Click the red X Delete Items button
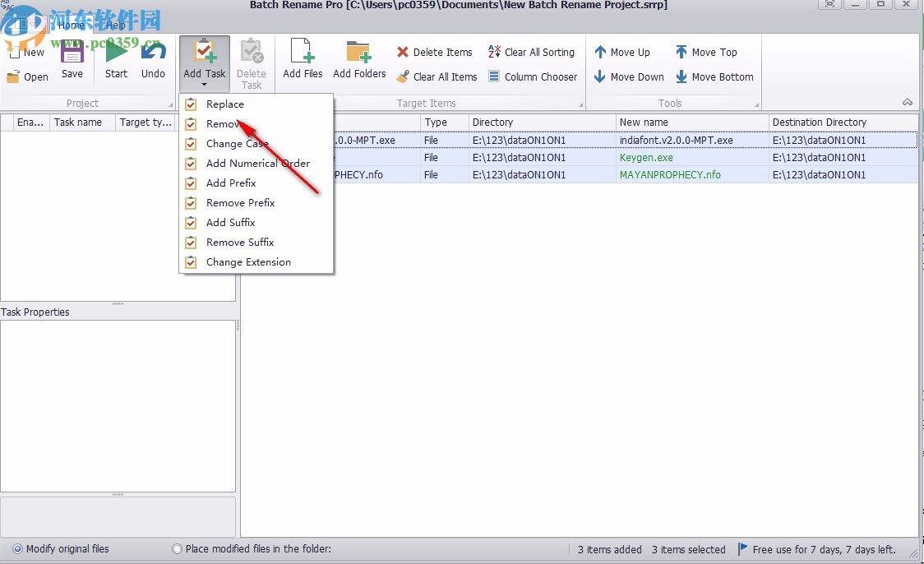 [x=435, y=52]
